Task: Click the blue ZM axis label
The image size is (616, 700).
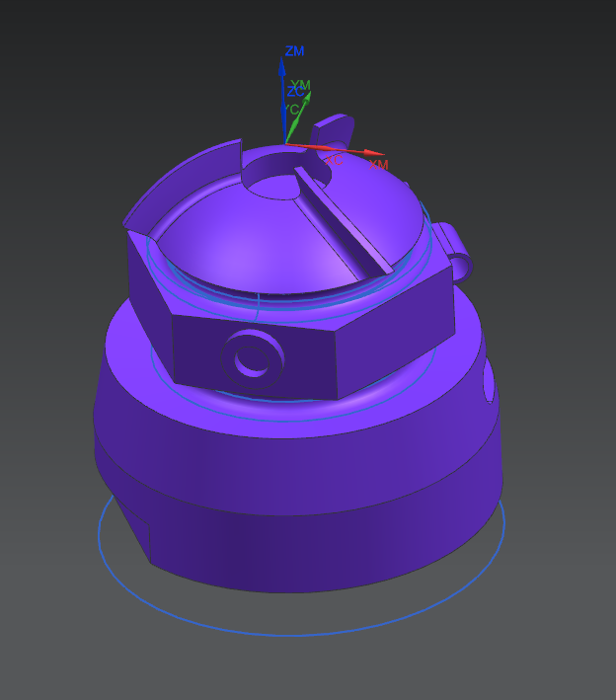Action: [294, 50]
